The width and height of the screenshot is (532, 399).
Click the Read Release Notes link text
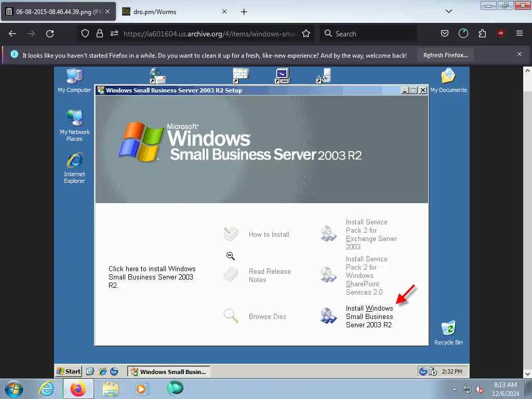270,275
